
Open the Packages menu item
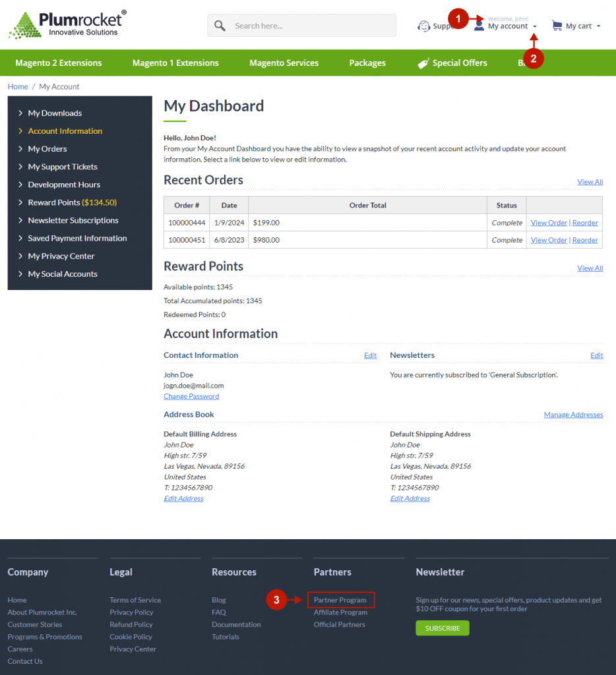(x=367, y=63)
